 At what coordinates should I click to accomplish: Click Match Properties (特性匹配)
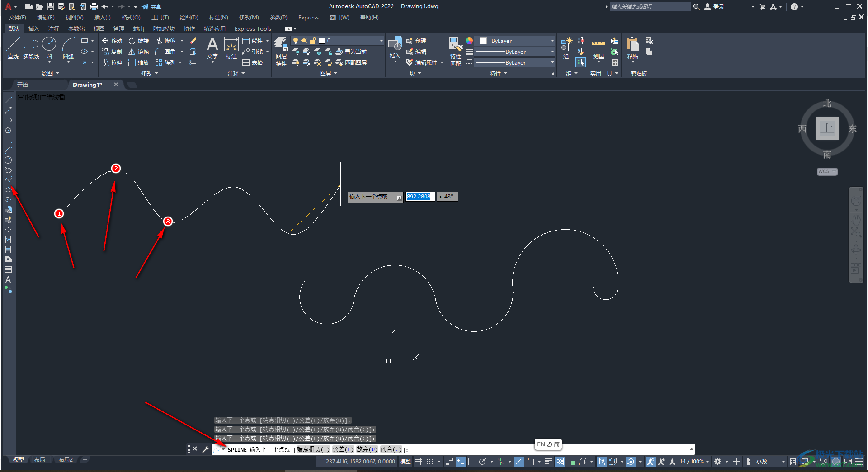point(456,52)
